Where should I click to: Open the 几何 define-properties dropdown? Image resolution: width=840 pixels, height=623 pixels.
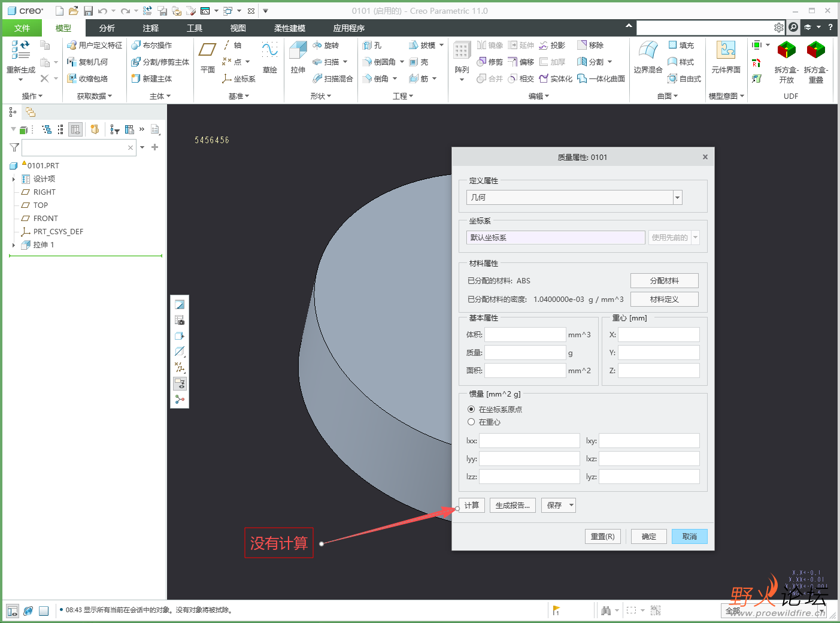pyautogui.click(x=677, y=198)
